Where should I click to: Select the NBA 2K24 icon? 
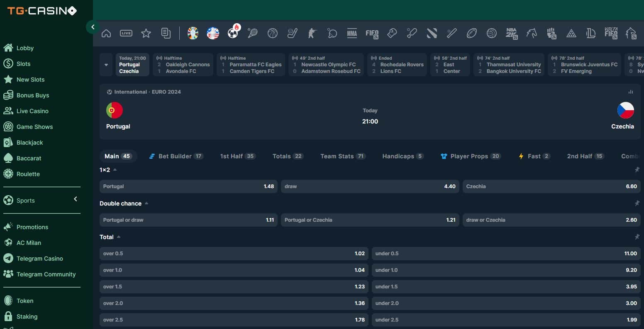[x=512, y=34]
